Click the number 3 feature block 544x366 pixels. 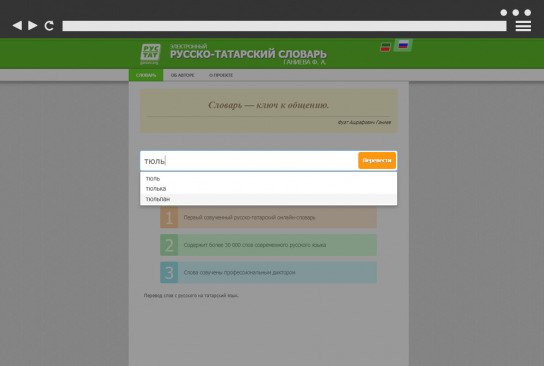(269, 272)
